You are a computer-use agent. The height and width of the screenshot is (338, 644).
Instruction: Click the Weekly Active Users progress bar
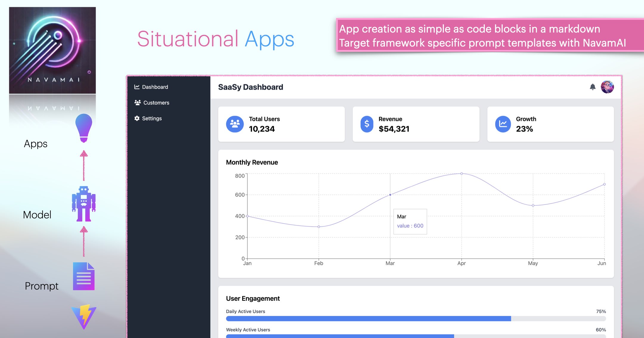pos(416,336)
